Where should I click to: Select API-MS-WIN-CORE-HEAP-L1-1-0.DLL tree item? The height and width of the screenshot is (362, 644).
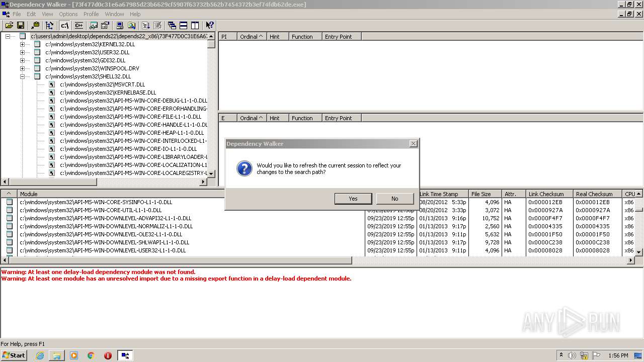pos(132,133)
